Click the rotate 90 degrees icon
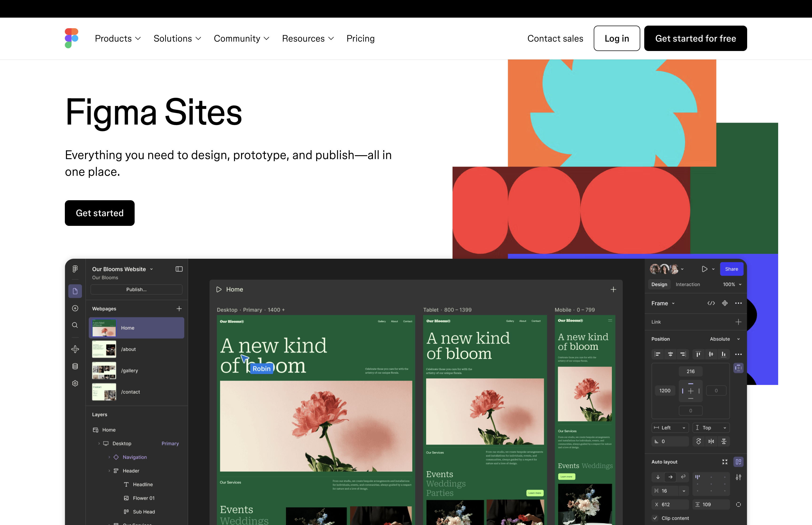 tap(699, 441)
